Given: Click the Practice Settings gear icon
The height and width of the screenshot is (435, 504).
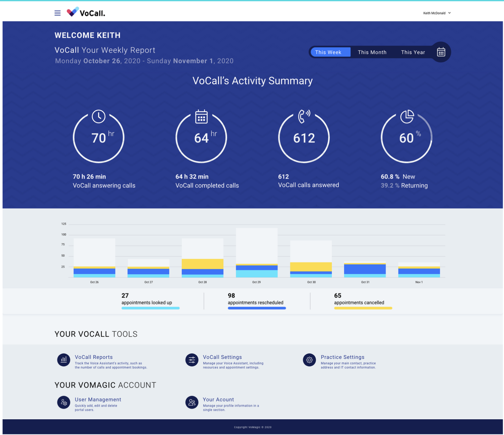Looking at the screenshot, I should pyautogui.click(x=309, y=360).
